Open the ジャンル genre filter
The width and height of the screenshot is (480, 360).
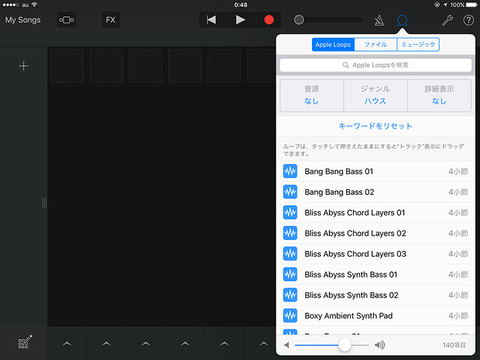click(375, 95)
